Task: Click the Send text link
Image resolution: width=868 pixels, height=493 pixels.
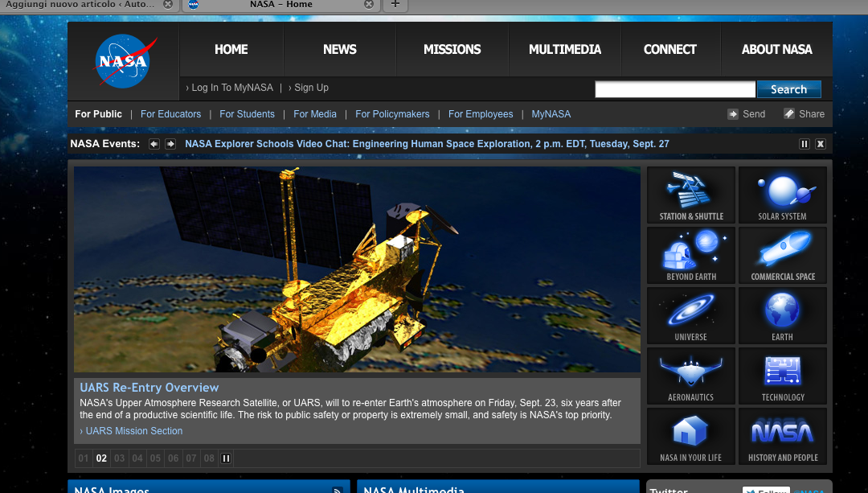Action: pyautogui.click(x=754, y=114)
